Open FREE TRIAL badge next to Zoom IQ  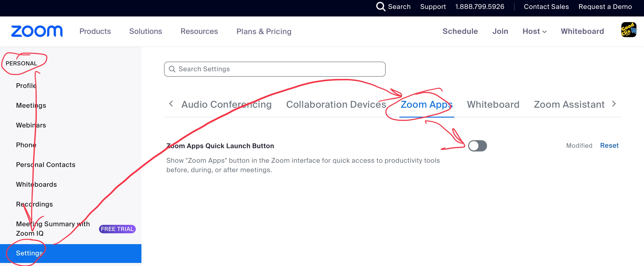point(117,229)
